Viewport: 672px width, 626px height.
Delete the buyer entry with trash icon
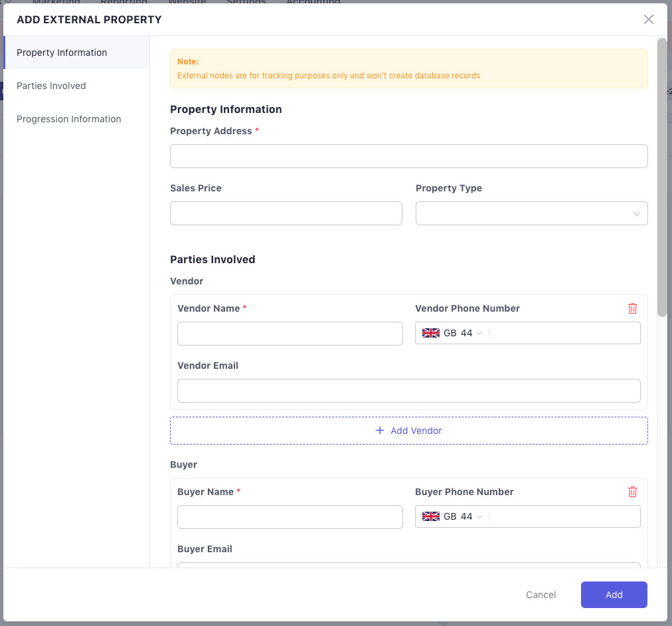click(x=633, y=492)
